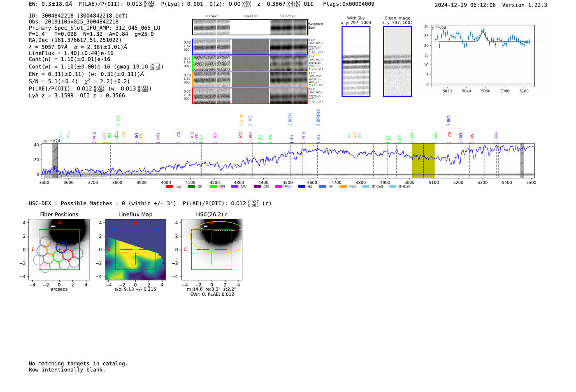Click the blue fiber circle in Fiber Positions
This screenshot has height=392, width=576.
[61, 248]
